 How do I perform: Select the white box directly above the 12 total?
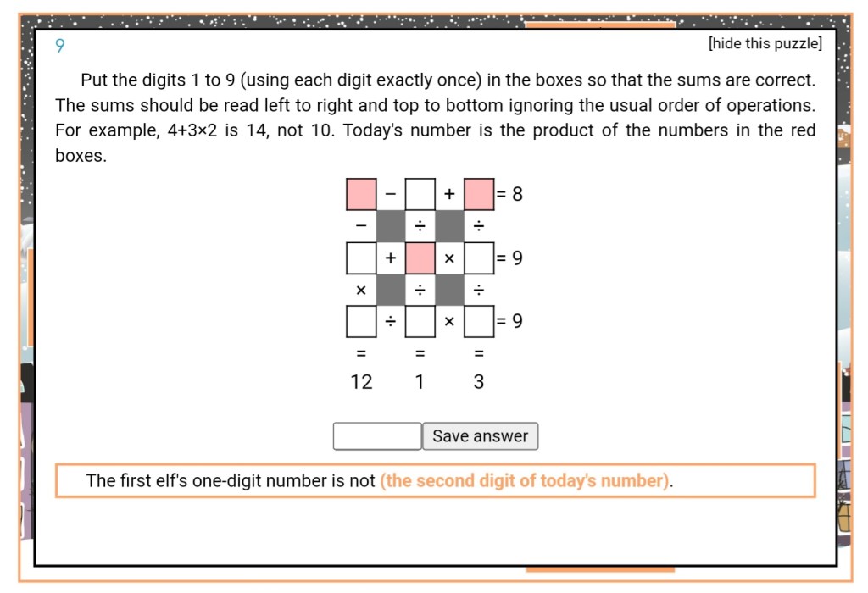coord(361,321)
